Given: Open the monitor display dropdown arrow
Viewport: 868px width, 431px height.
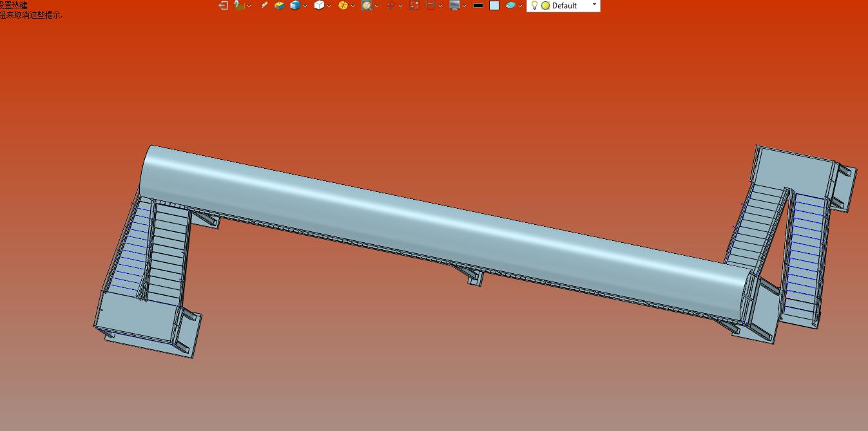Looking at the screenshot, I should (464, 6).
